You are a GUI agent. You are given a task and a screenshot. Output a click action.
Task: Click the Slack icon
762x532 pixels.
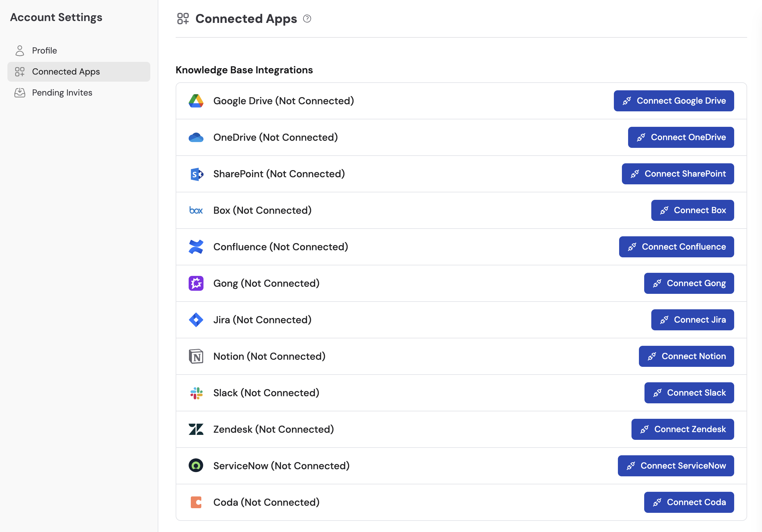[x=196, y=393]
